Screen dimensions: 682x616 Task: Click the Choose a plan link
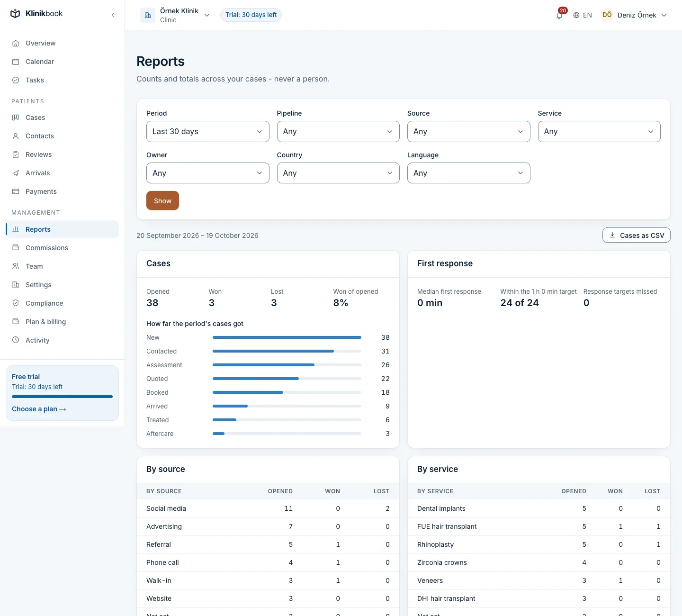pos(39,409)
